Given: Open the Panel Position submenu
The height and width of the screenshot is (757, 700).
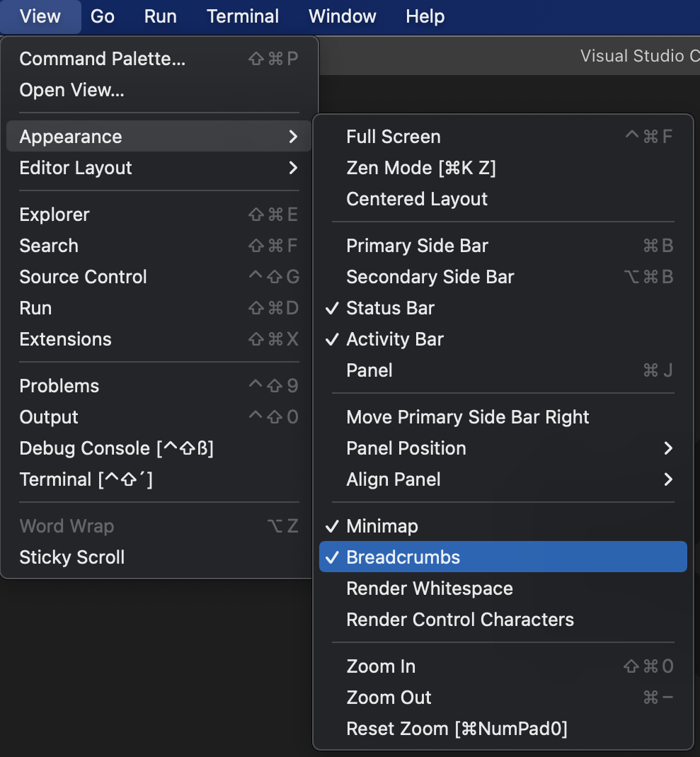Looking at the screenshot, I should pyautogui.click(x=406, y=448).
